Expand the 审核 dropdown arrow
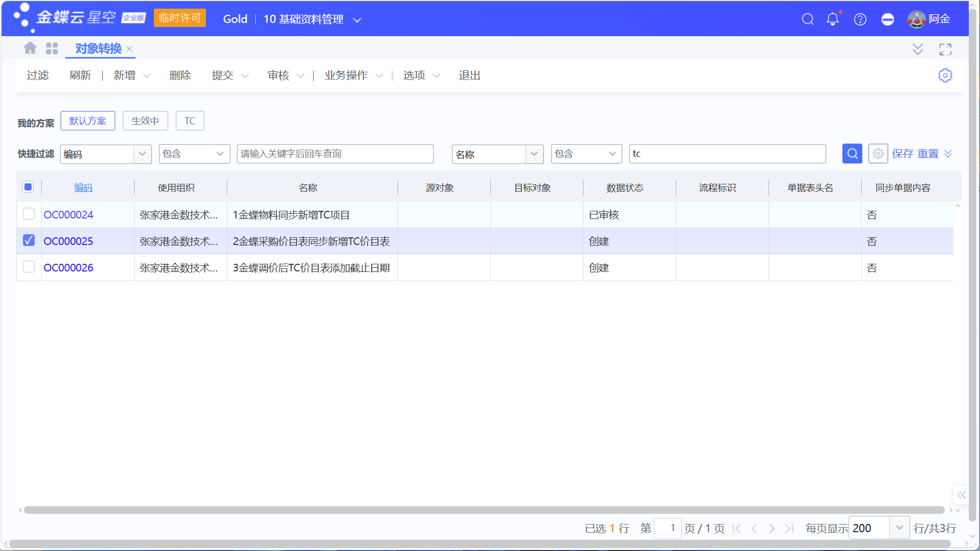The height and width of the screenshot is (551, 980). coord(300,76)
